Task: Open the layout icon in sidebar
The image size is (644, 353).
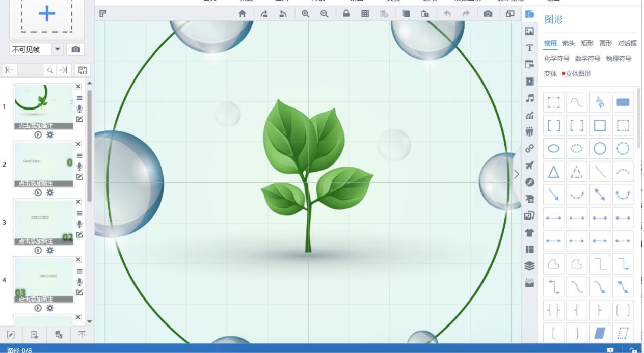Action: (530, 249)
